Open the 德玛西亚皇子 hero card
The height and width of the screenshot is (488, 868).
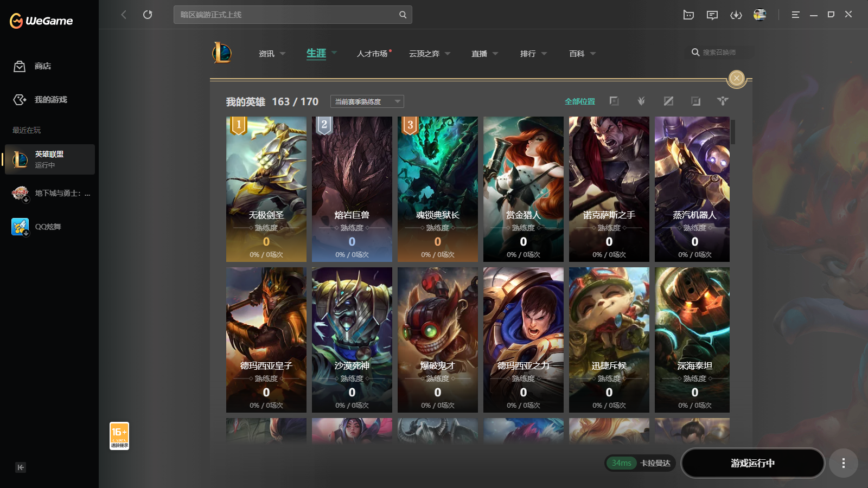pos(266,340)
